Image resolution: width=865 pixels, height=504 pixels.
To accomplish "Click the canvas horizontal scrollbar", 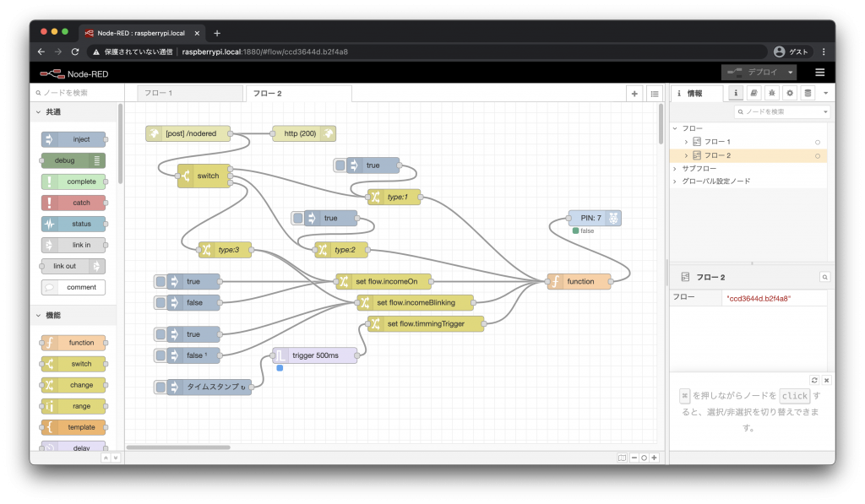I will (x=179, y=447).
